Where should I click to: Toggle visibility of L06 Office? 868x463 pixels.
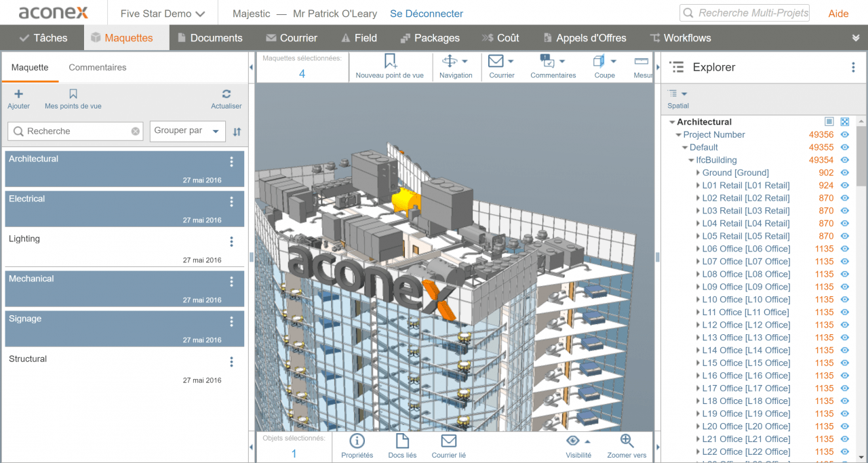845,249
